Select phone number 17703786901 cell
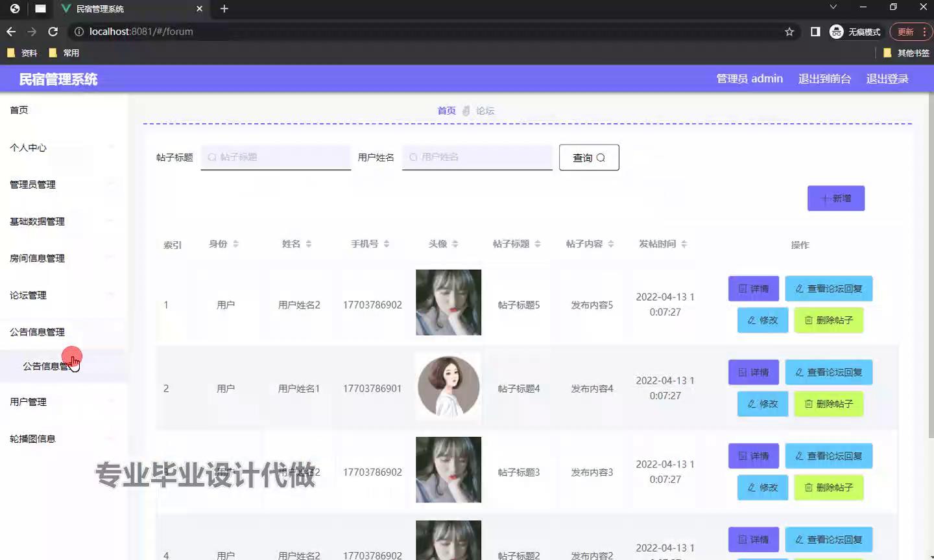The height and width of the screenshot is (560, 934). (372, 388)
